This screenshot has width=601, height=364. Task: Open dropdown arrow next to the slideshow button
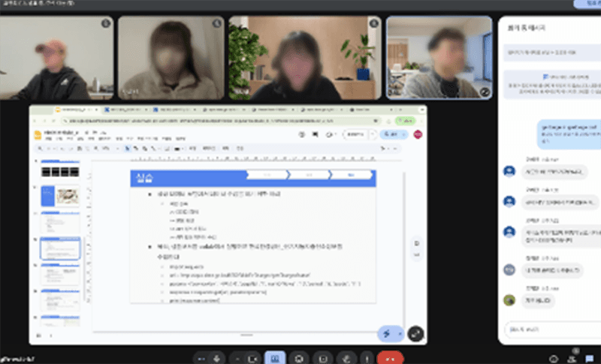click(x=373, y=134)
